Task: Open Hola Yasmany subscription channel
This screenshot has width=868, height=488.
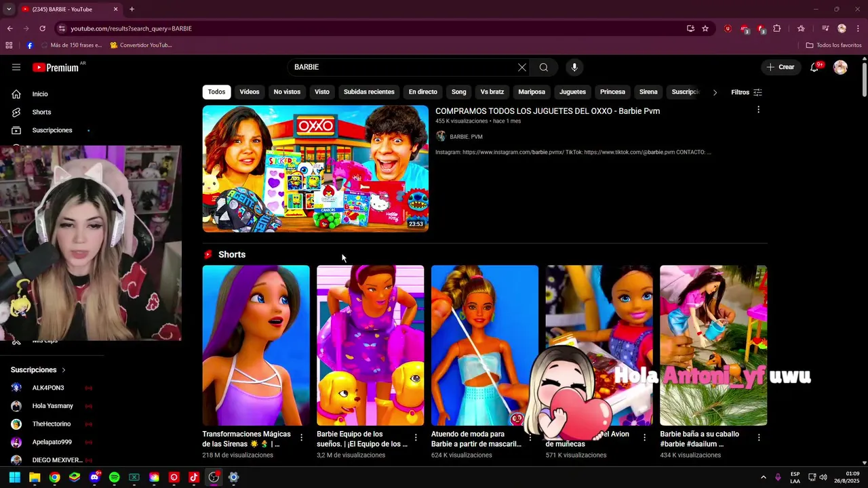Action: pyautogui.click(x=52, y=406)
